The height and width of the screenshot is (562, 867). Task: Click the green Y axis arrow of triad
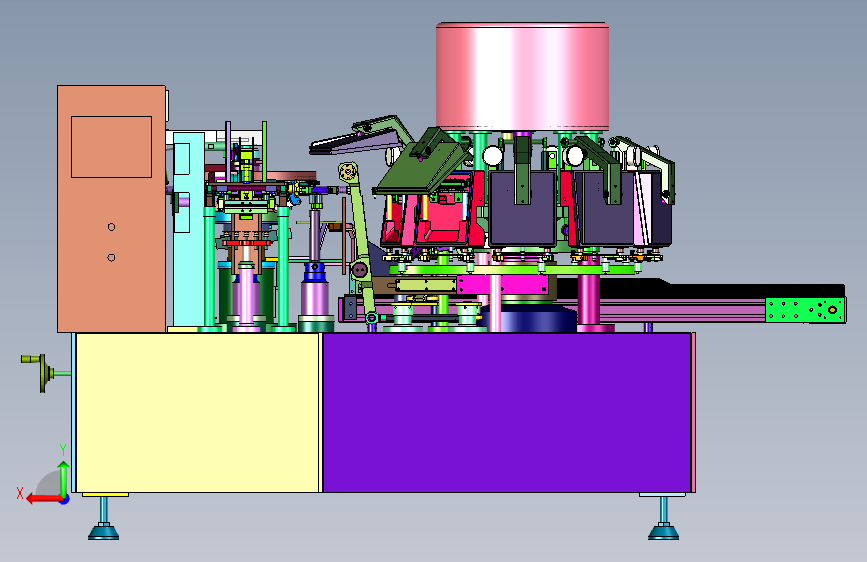(64, 480)
